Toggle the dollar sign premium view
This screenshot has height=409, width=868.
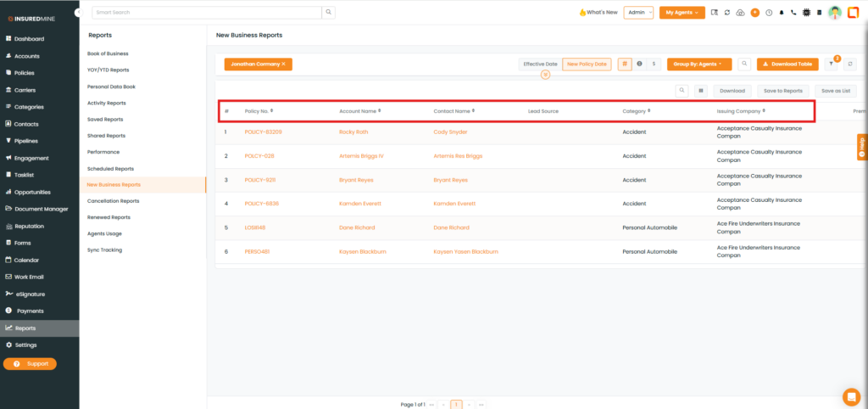point(654,64)
